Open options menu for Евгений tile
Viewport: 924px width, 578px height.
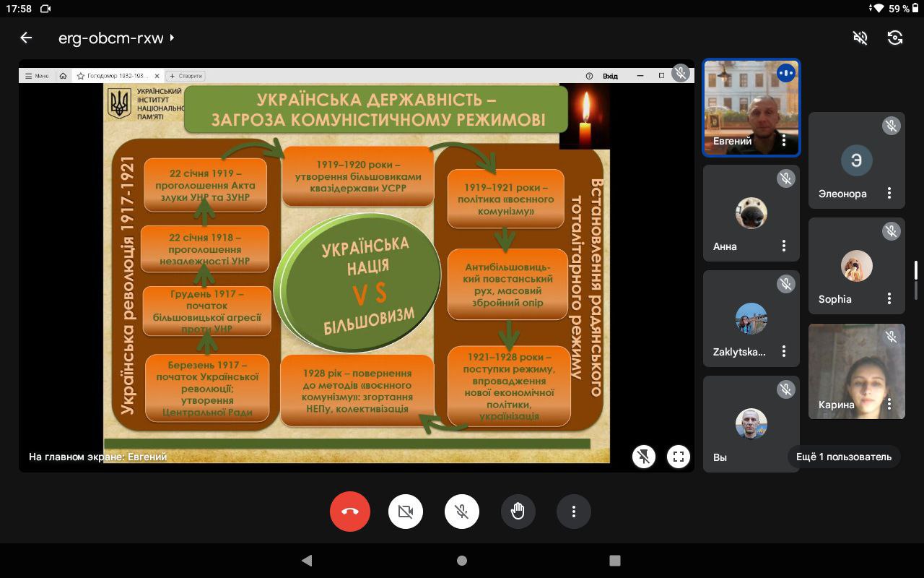pos(784,141)
